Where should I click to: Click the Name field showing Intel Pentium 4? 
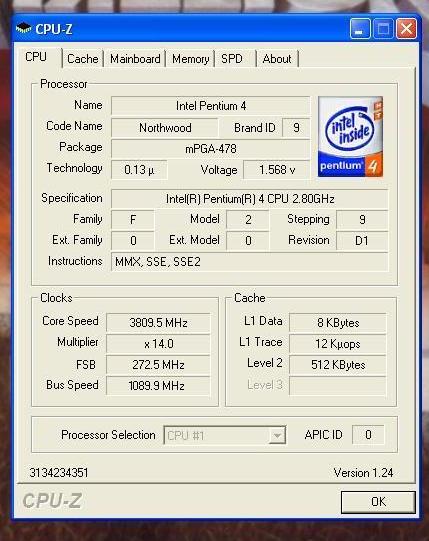[x=211, y=106]
